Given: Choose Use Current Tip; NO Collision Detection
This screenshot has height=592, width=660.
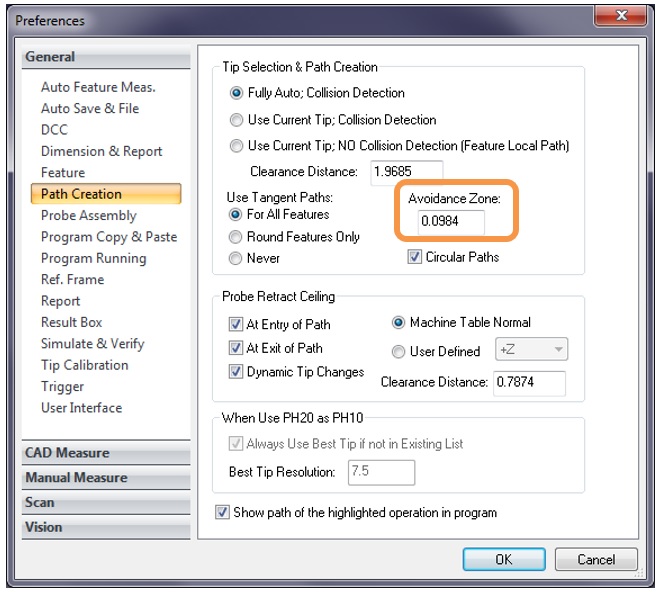Looking at the screenshot, I should coord(236,146).
